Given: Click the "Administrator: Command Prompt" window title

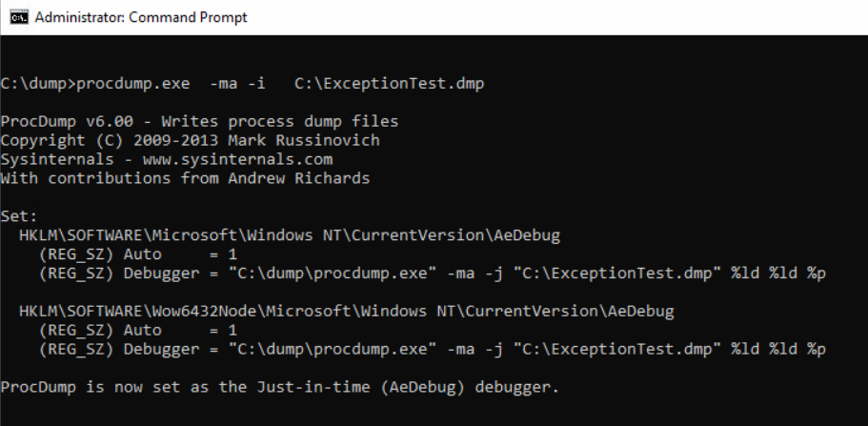Looking at the screenshot, I should click(141, 17).
